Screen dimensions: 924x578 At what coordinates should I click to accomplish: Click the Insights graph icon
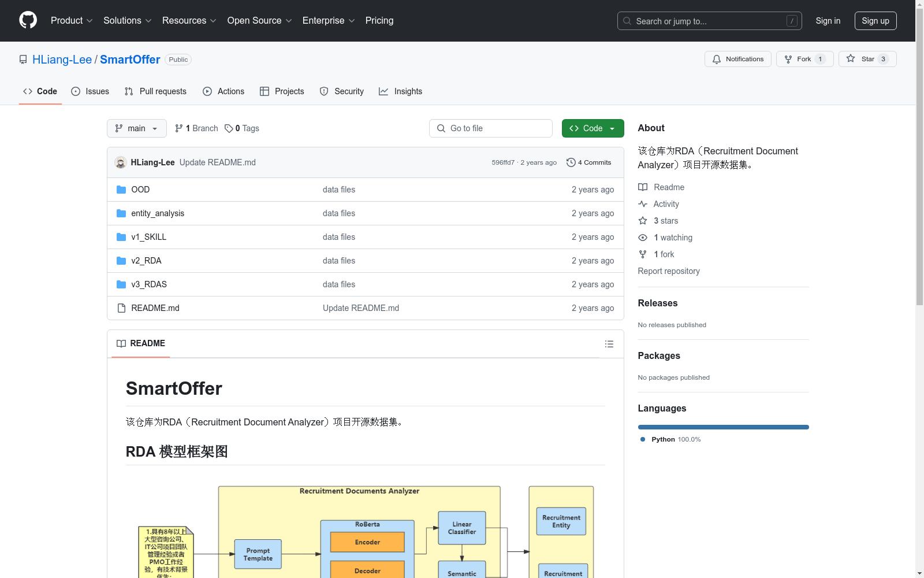(x=383, y=91)
